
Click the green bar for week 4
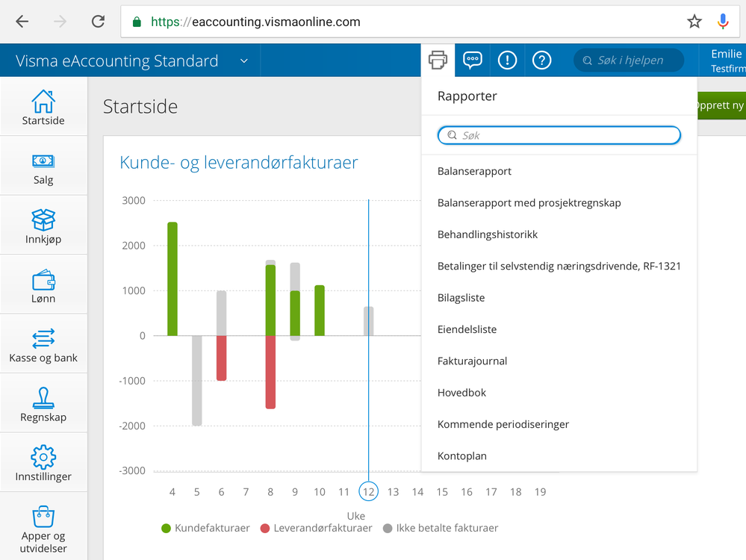(172, 279)
